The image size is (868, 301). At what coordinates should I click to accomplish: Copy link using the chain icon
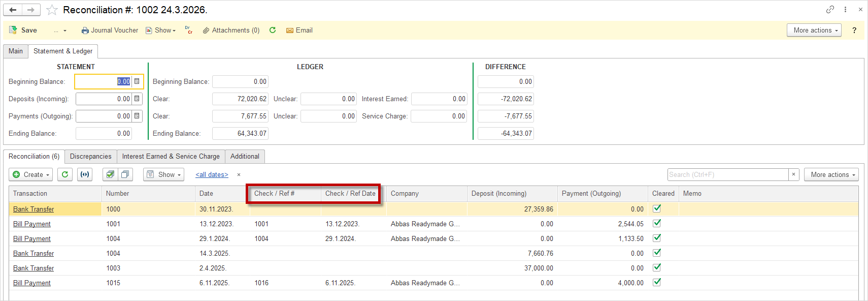(x=830, y=9)
